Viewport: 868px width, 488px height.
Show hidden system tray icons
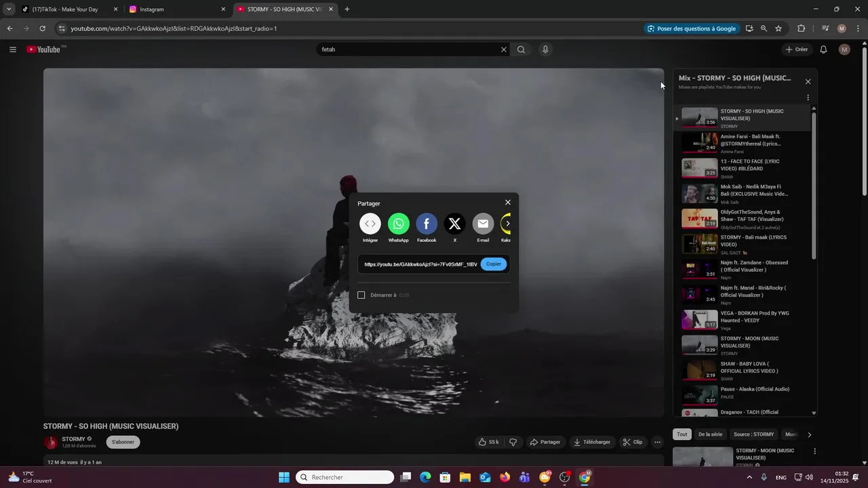tap(749, 477)
